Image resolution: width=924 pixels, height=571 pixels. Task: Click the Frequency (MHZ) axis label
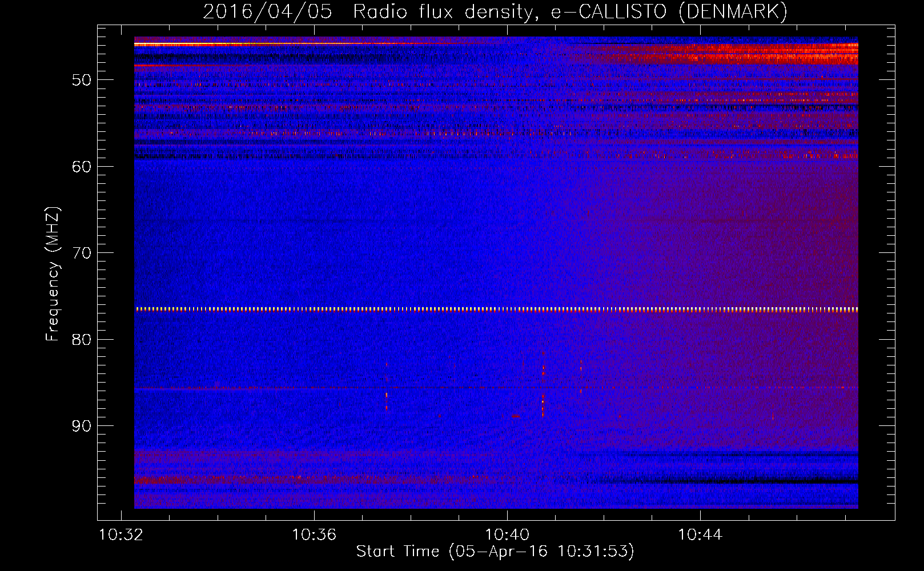click(53, 274)
